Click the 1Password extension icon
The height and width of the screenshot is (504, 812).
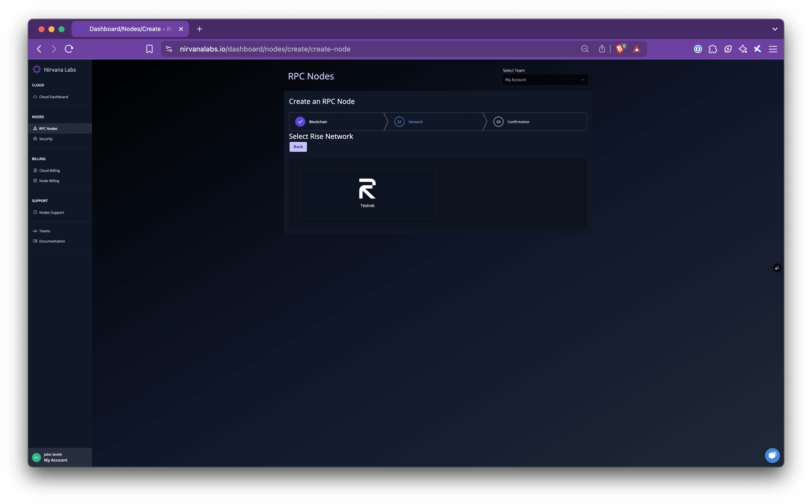(x=698, y=49)
